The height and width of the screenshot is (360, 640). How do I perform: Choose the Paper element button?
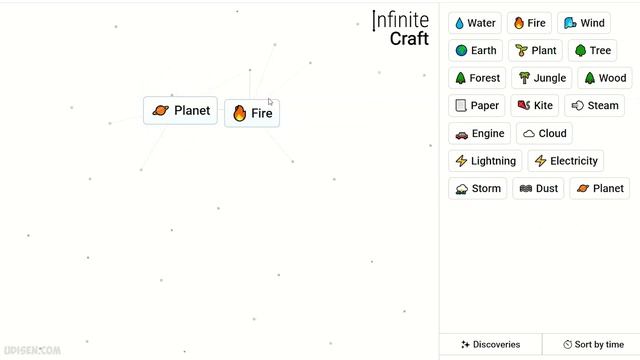tap(477, 106)
